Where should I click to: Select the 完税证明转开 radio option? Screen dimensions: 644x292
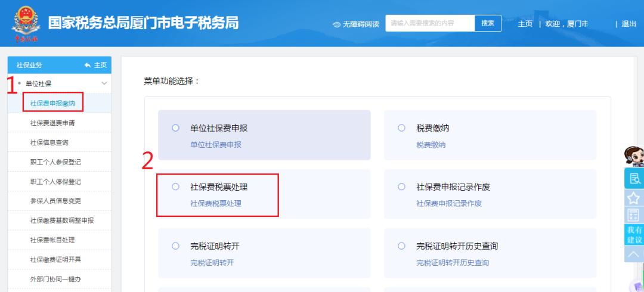click(175, 246)
